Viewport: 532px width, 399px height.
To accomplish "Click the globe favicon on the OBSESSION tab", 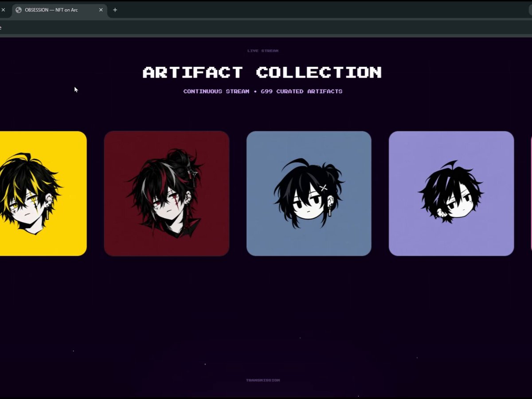I will [x=19, y=10].
